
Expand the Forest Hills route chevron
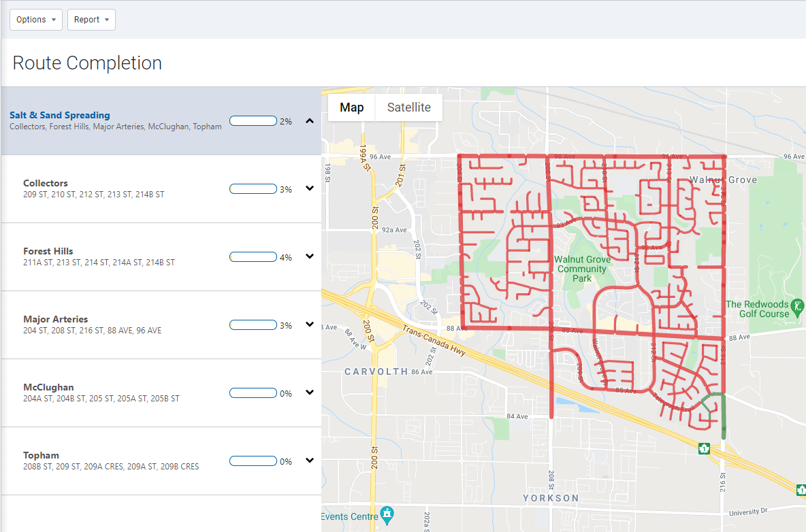(310, 256)
